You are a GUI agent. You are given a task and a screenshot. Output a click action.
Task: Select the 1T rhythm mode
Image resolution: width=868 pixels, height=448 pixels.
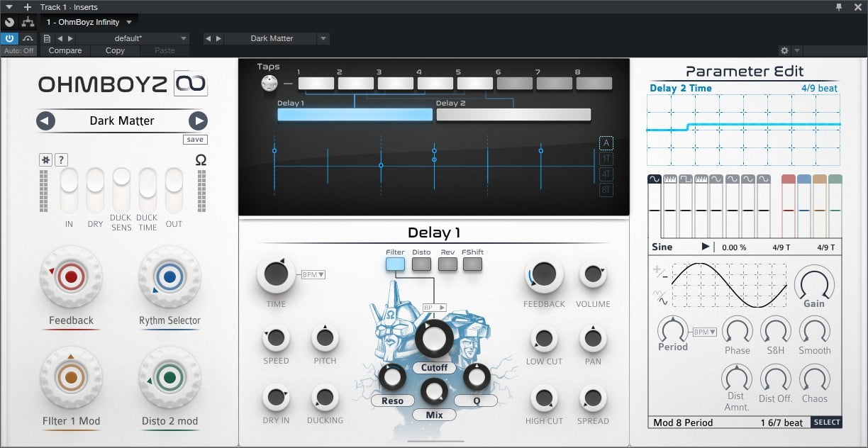(606, 159)
